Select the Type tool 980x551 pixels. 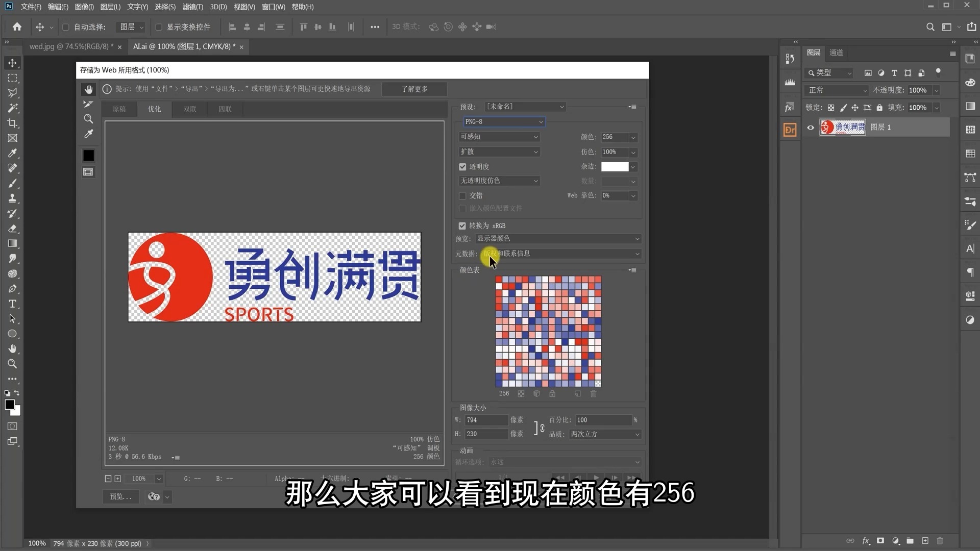click(13, 304)
